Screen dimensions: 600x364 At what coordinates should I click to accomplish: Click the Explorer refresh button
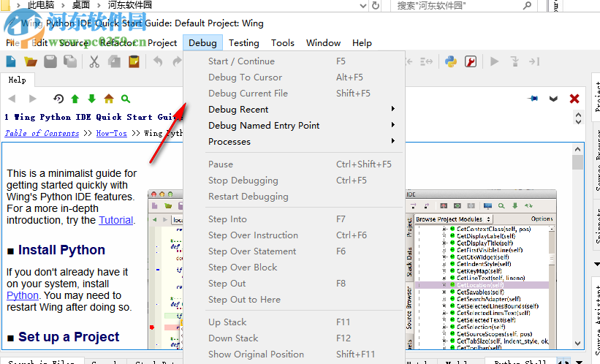click(x=376, y=5)
